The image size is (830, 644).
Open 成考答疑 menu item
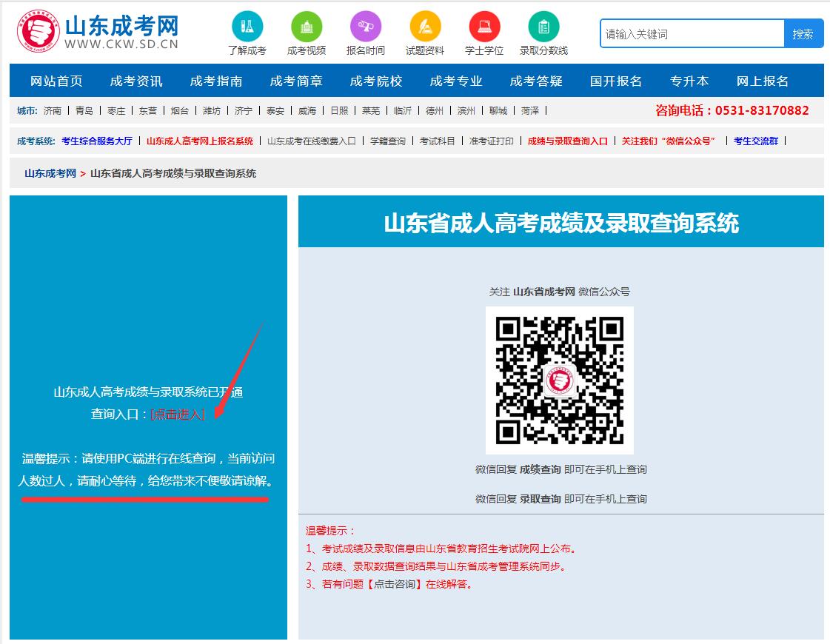click(x=536, y=81)
